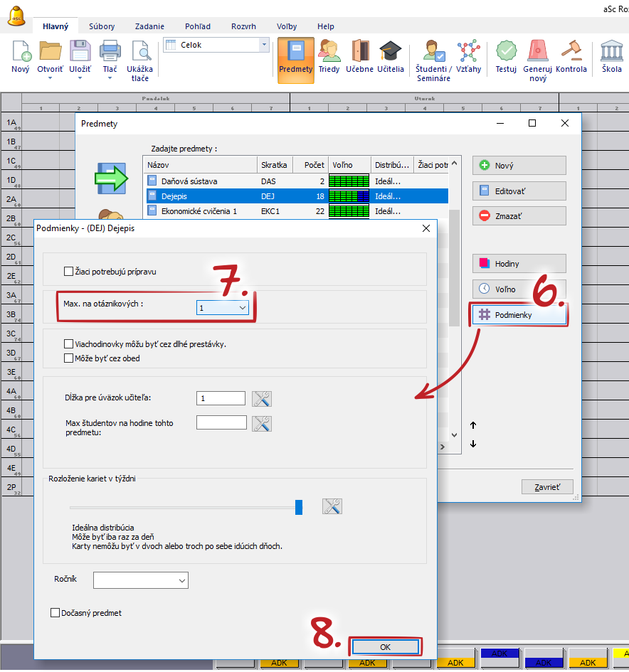Click the Zavrieť button
The width and height of the screenshot is (629, 672).
546,487
